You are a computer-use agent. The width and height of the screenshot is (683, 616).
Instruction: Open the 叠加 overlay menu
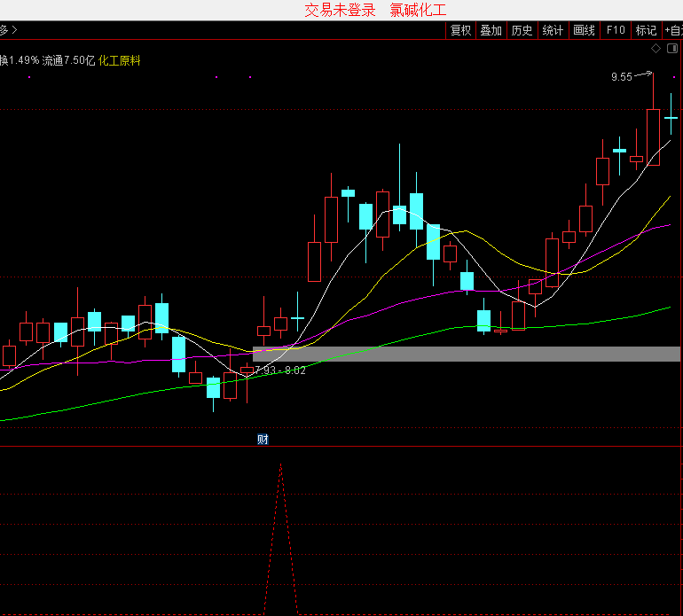click(491, 30)
